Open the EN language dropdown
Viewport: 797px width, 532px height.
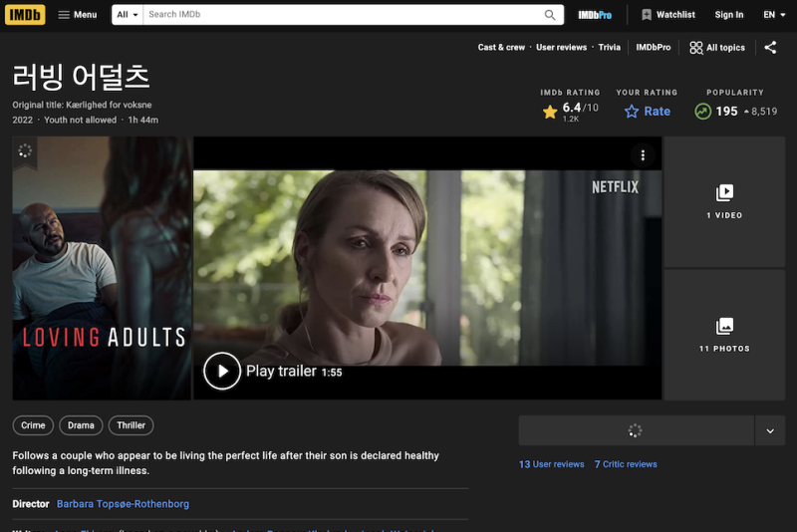click(774, 15)
